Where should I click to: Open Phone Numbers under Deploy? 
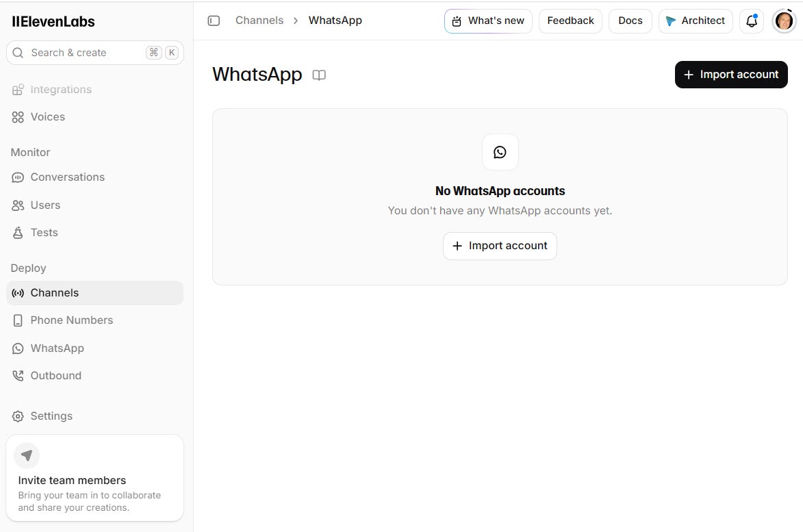tap(94, 320)
